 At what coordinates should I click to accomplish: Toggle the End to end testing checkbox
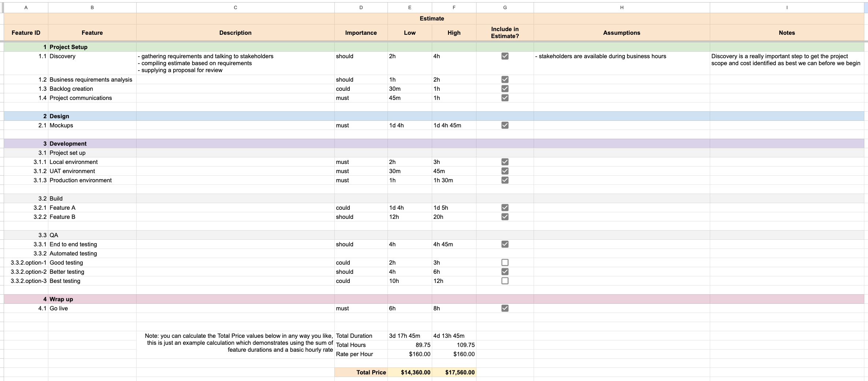(x=505, y=244)
